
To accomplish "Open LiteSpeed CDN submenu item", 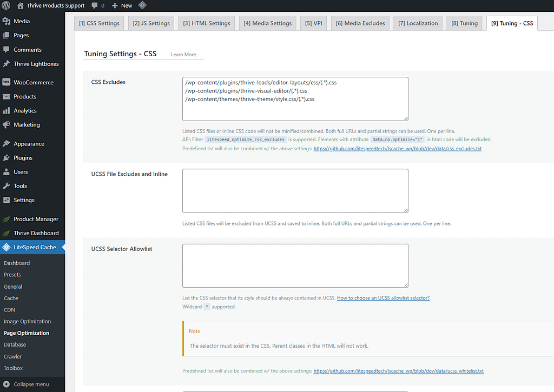I will point(10,310).
